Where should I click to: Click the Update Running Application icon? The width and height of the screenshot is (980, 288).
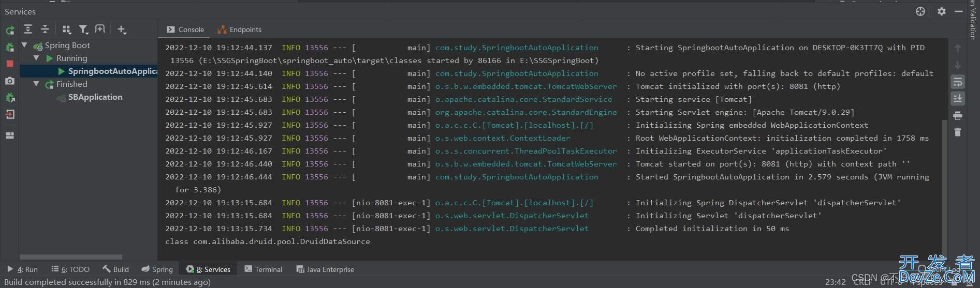pos(9,97)
